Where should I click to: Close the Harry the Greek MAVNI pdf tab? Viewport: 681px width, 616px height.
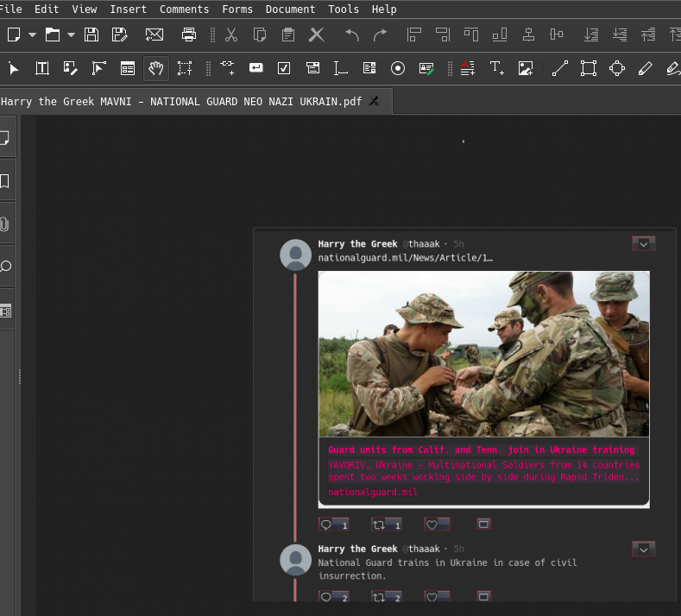coord(374,101)
